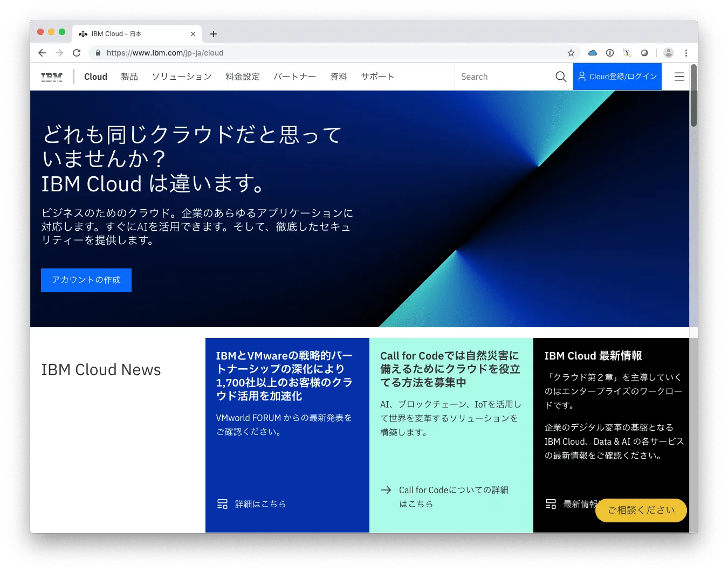Image resolution: width=728 pixels, height=573 pixels.
Task: Go back with browser back arrow
Action: pos(42,53)
